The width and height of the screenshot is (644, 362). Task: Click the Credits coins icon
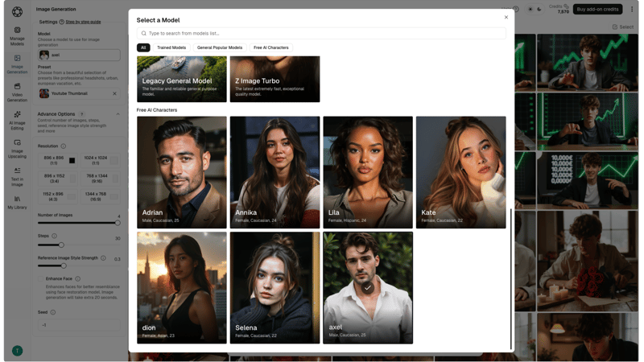coord(567,6)
